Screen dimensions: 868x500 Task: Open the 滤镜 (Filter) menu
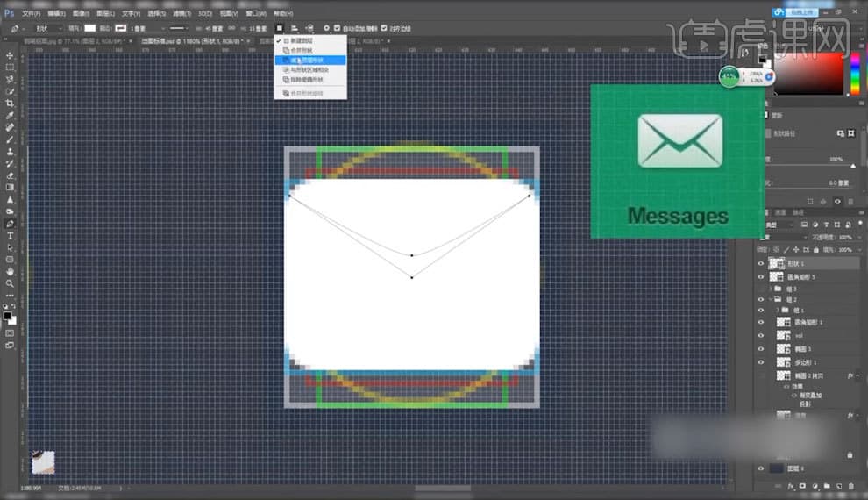pos(181,13)
